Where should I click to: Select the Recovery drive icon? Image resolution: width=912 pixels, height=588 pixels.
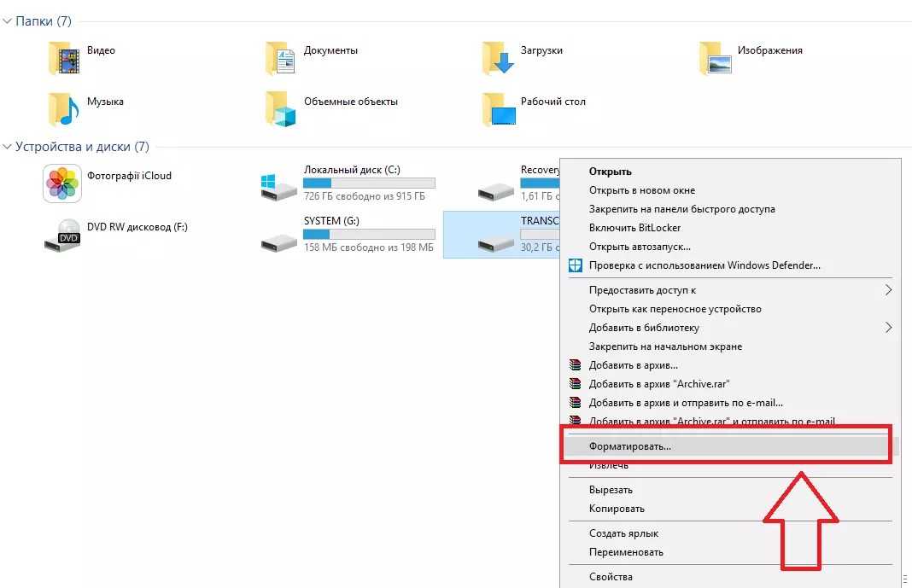tap(495, 190)
